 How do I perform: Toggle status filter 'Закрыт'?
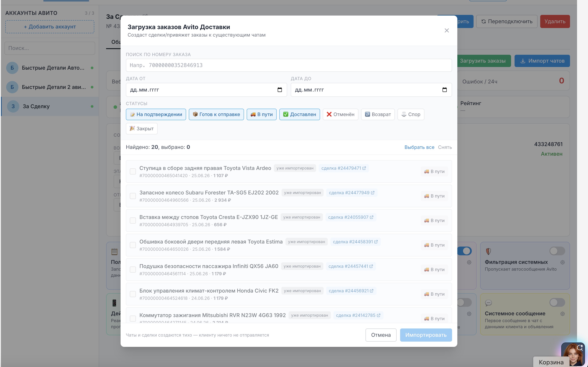pyautogui.click(x=142, y=129)
